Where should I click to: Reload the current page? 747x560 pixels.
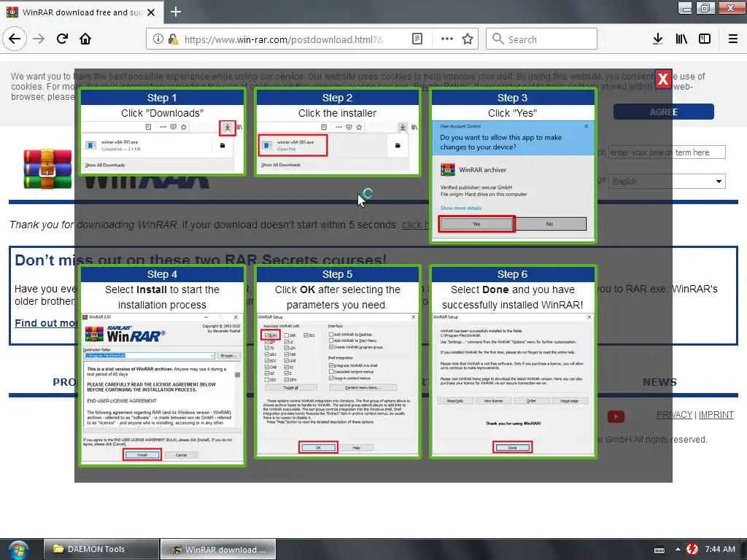pos(62,39)
